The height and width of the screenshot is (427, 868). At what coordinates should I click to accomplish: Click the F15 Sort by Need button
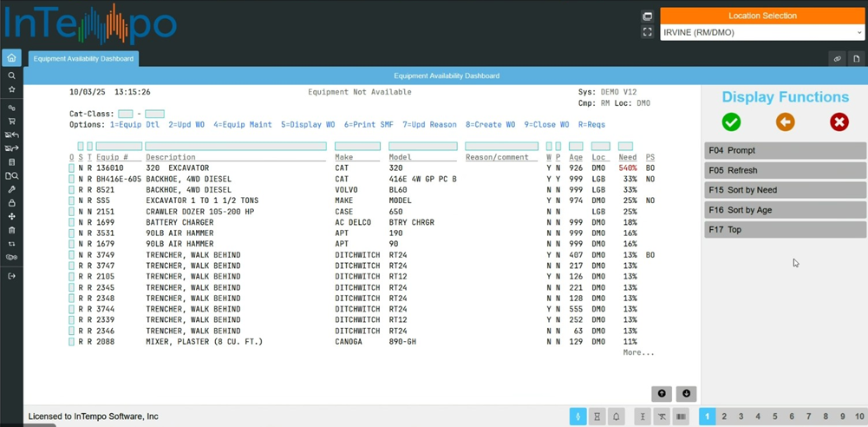tap(785, 190)
